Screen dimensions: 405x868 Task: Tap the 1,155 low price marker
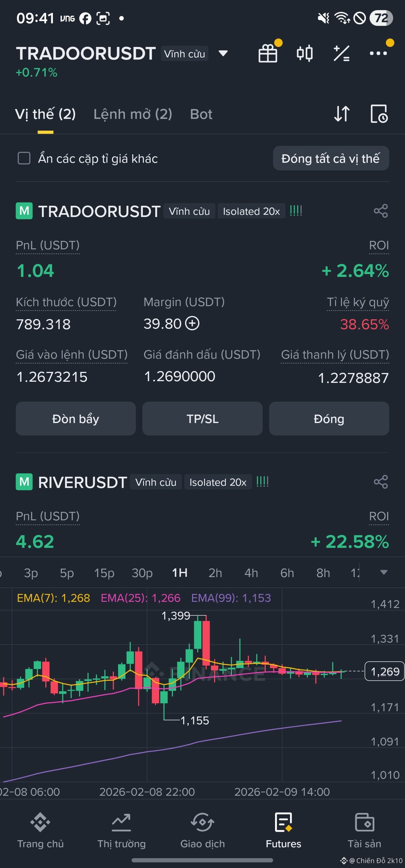[x=195, y=720]
